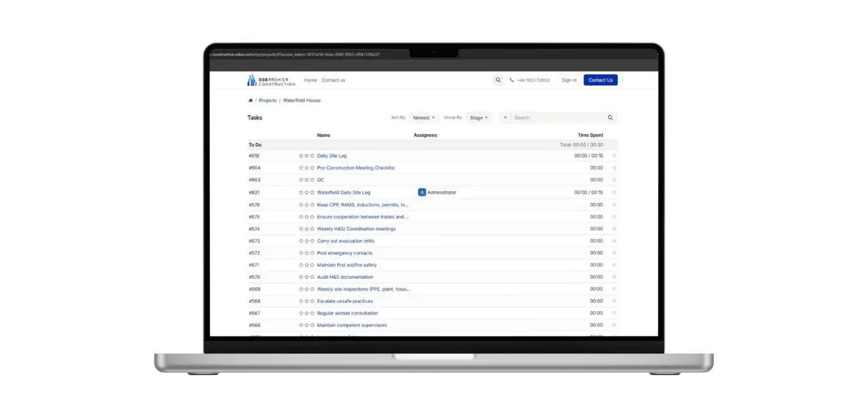This screenshot has height=417, width=868.
Task: Click into the tasks Search field
Action: click(558, 118)
